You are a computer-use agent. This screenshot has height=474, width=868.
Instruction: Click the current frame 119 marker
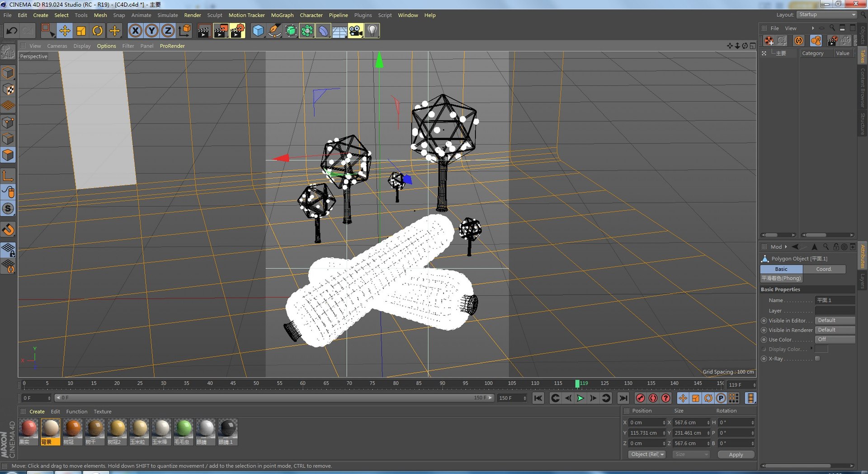coord(577,384)
